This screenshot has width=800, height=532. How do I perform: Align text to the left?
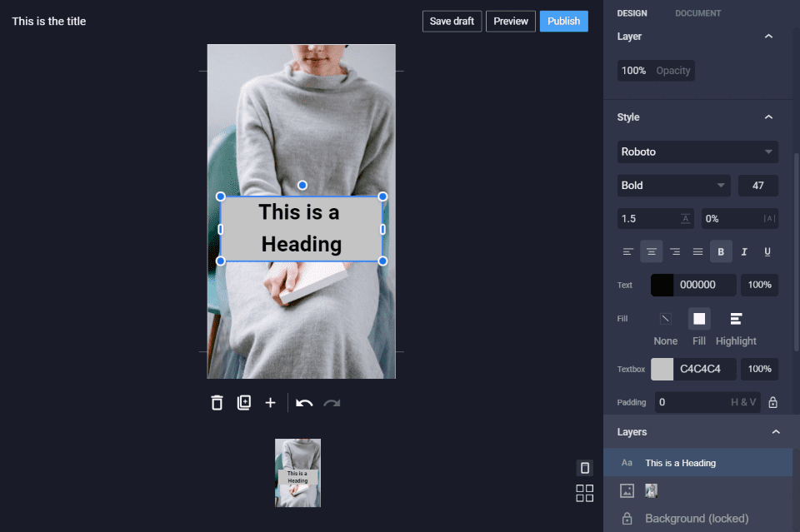point(628,251)
